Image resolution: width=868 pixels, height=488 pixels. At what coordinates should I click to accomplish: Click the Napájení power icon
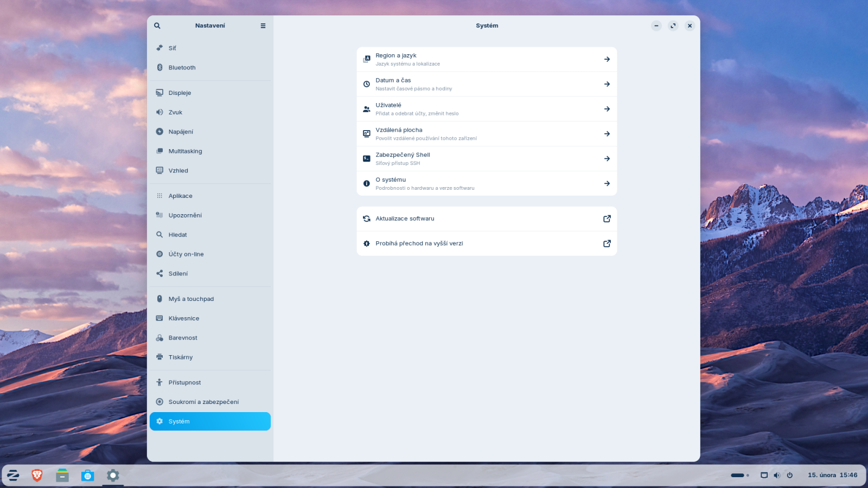coord(159,132)
